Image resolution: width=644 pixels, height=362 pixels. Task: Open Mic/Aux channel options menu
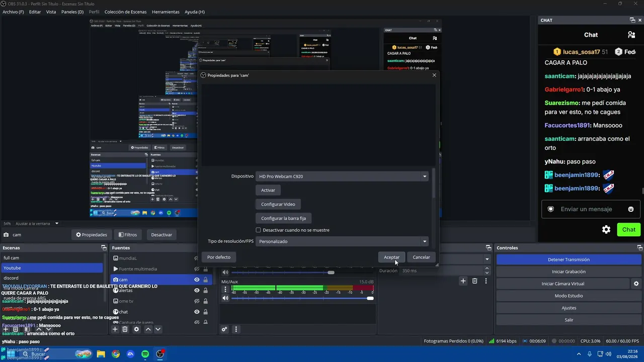(x=225, y=290)
